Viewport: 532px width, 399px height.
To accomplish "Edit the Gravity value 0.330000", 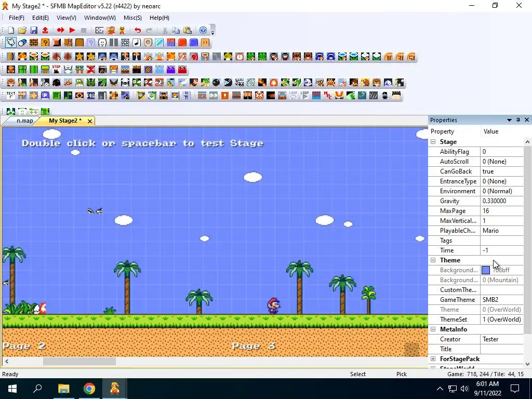I will pos(501,201).
